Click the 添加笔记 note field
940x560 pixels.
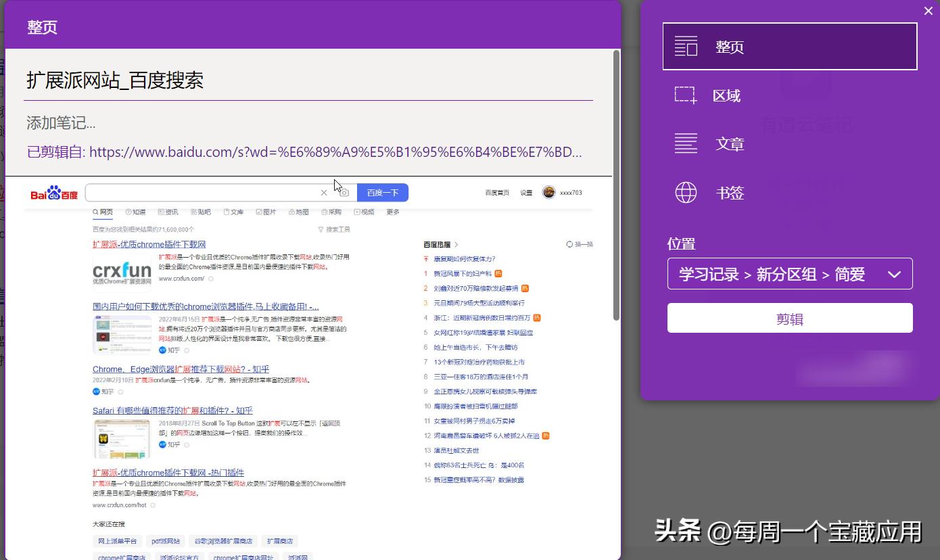tap(61, 123)
